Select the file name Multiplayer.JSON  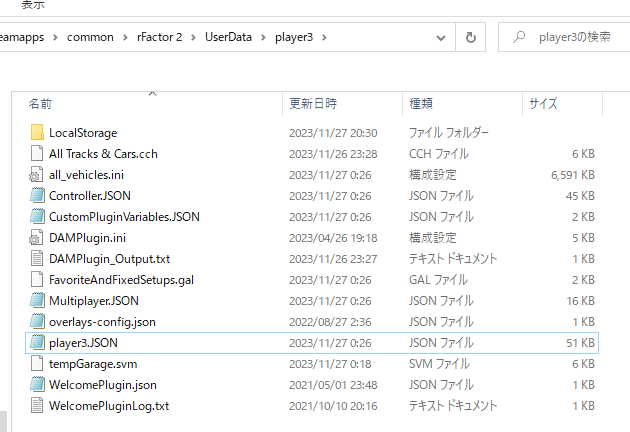coord(94,301)
